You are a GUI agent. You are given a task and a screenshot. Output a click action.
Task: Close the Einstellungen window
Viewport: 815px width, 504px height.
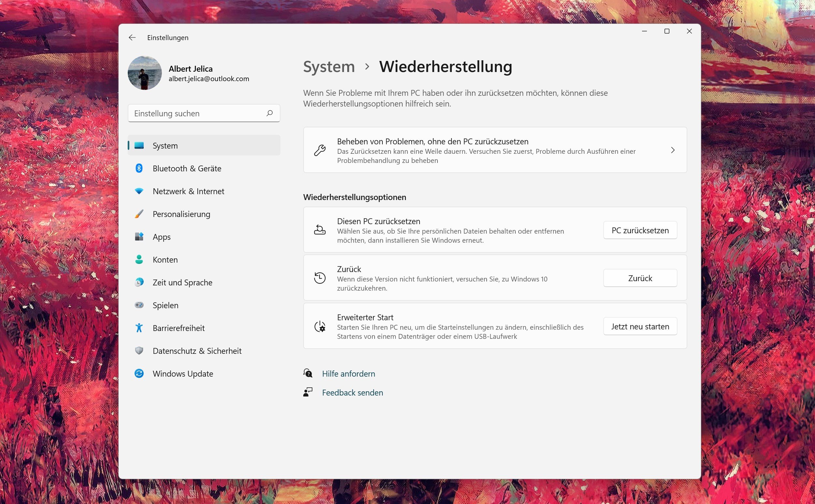tap(689, 31)
